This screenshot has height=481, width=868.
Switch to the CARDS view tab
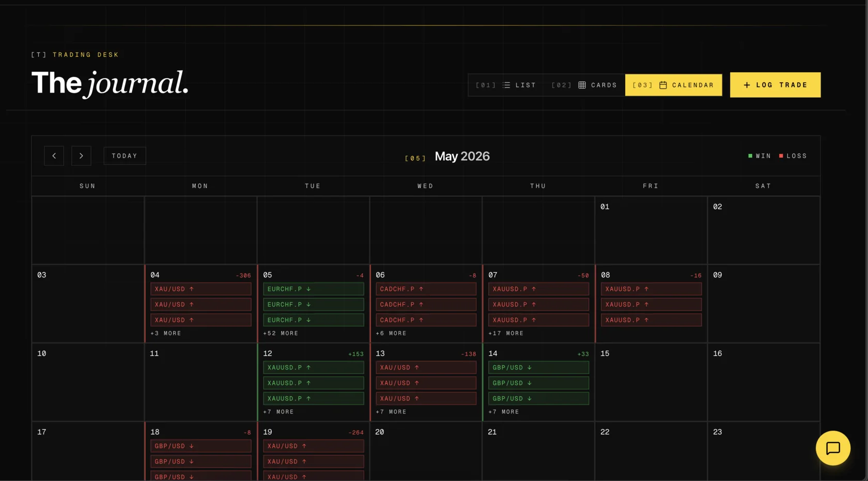(x=584, y=85)
